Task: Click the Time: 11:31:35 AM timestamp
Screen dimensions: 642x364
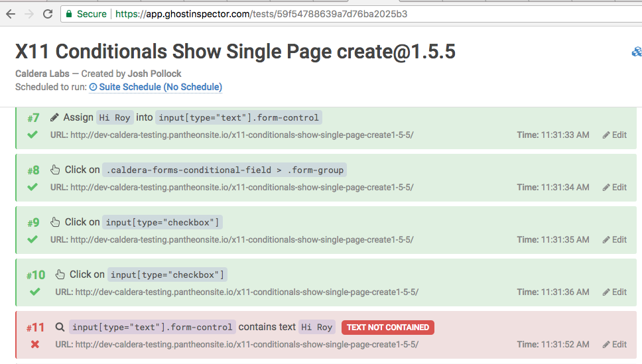Action: point(553,239)
